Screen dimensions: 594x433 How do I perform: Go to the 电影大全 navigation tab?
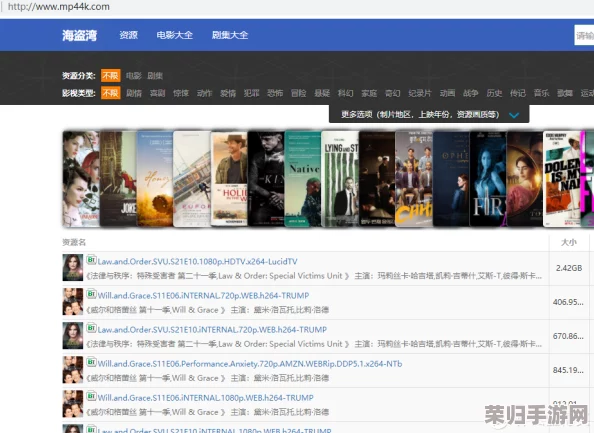175,35
